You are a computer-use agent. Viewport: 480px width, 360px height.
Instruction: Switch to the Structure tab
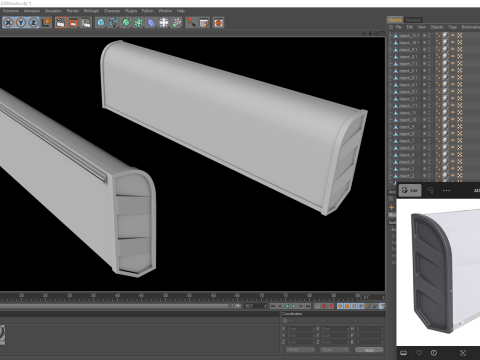(x=413, y=20)
